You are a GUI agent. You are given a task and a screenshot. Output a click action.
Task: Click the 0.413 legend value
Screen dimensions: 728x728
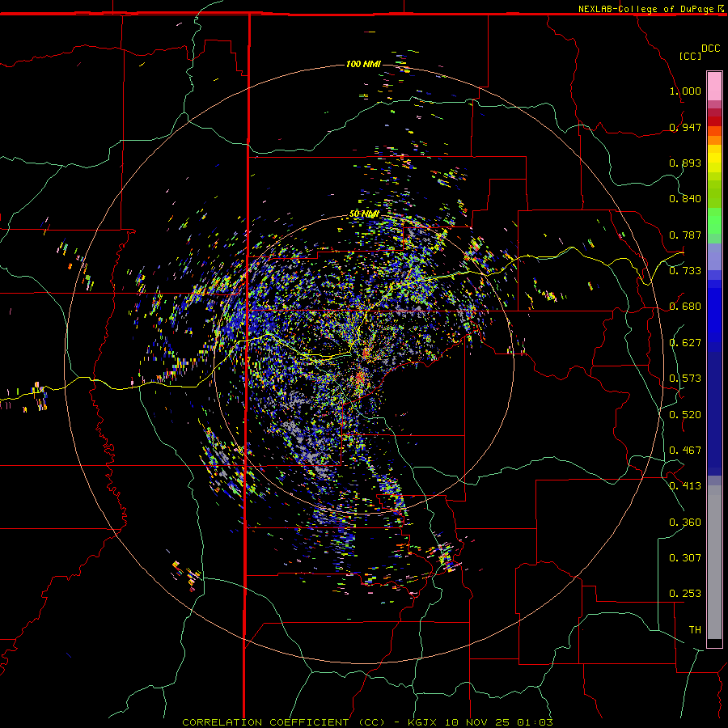pyautogui.click(x=685, y=486)
